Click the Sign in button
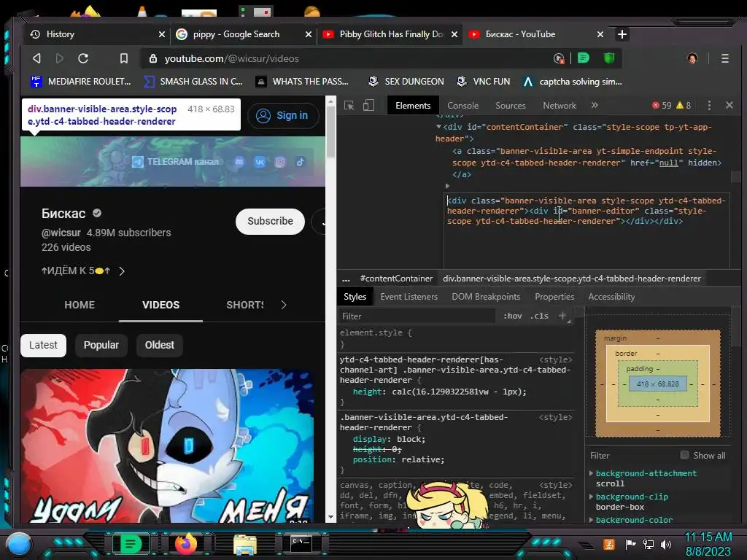747x560 pixels. click(283, 115)
